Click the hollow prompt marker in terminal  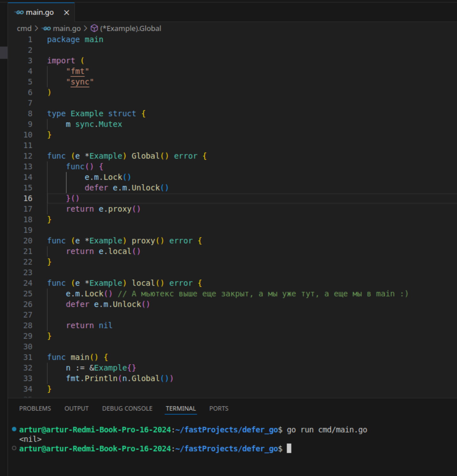[x=14, y=448]
